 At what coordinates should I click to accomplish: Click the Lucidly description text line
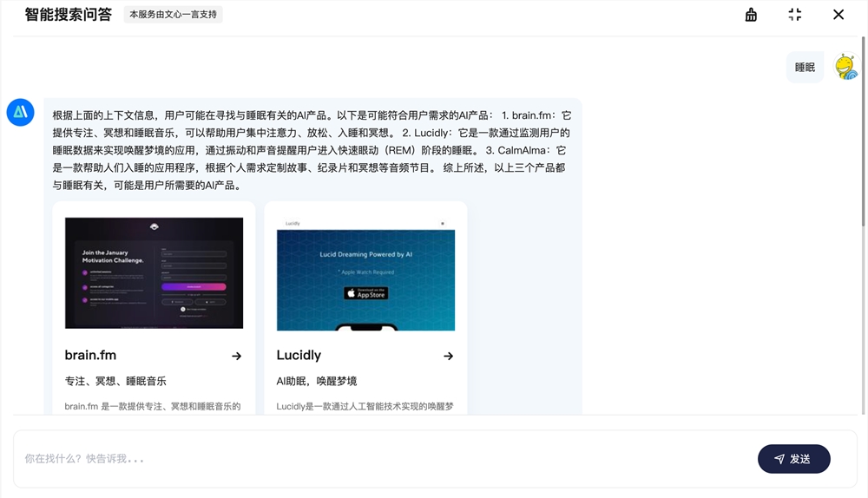(365, 406)
